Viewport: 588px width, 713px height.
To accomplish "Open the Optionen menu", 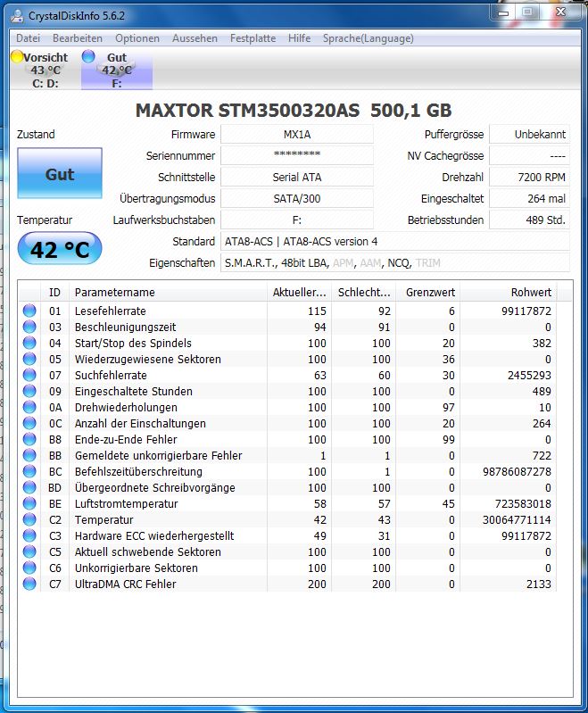I will 137,38.
